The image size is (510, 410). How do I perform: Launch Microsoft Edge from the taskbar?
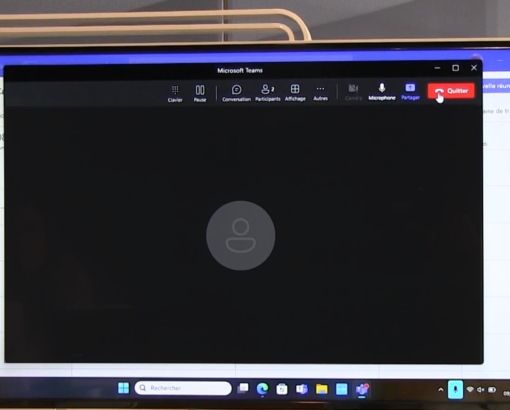tap(262, 389)
